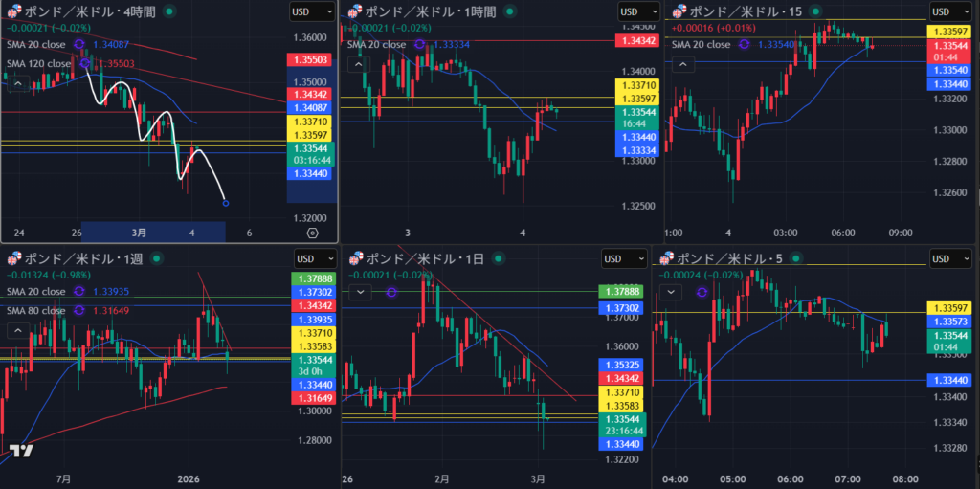
Task: Click GBP/USD flag icon in 15-minute chart
Action: pos(680,11)
